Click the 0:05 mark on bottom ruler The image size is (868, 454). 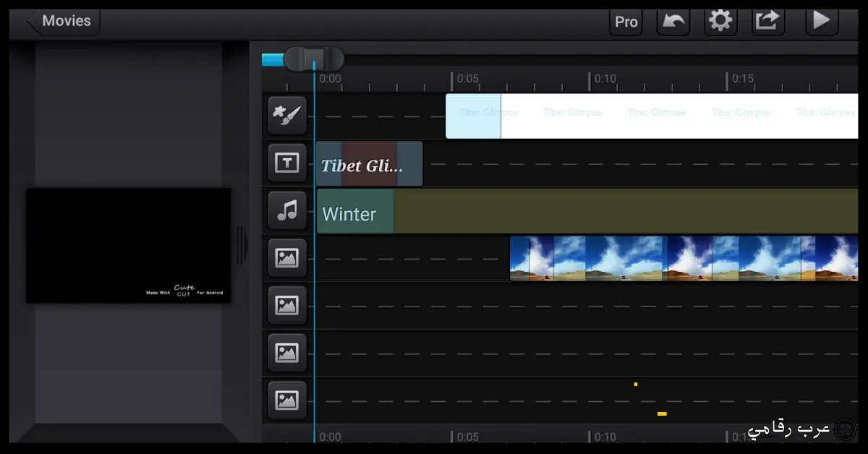467,437
